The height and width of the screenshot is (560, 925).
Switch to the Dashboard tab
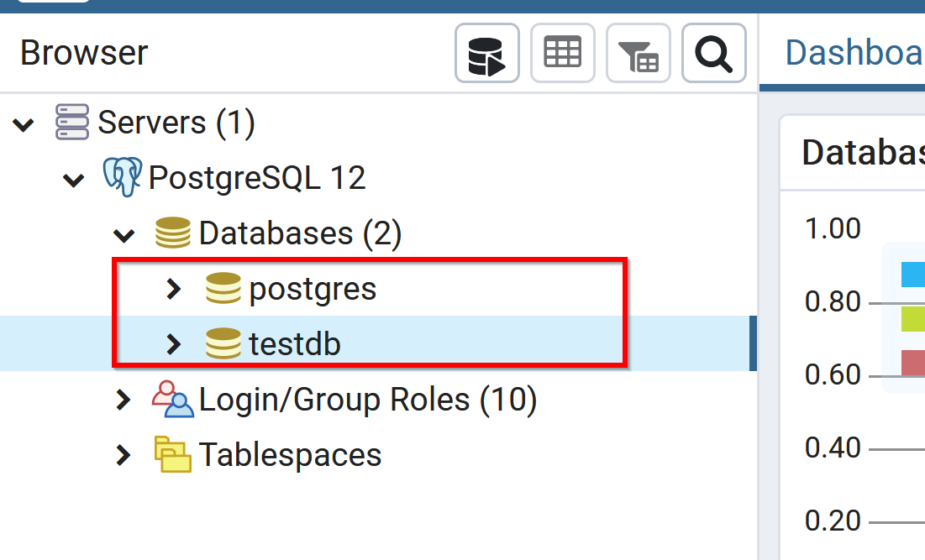pos(853,54)
